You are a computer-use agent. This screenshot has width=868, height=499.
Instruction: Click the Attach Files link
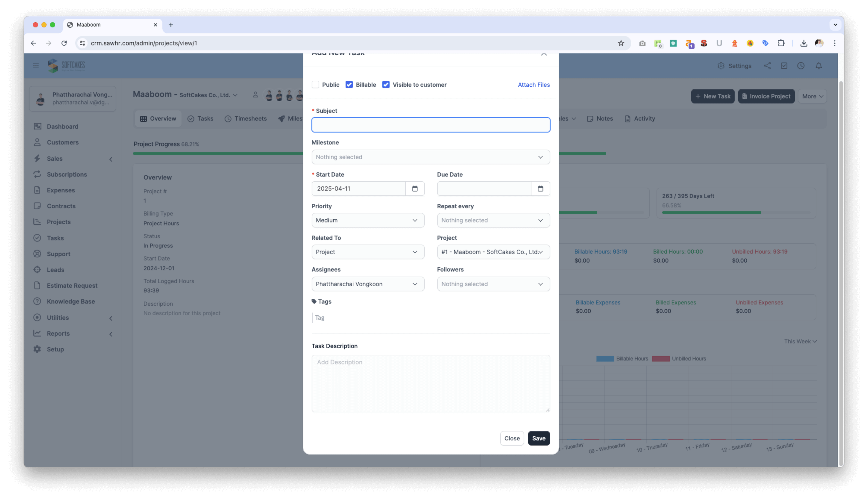pos(533,85)
